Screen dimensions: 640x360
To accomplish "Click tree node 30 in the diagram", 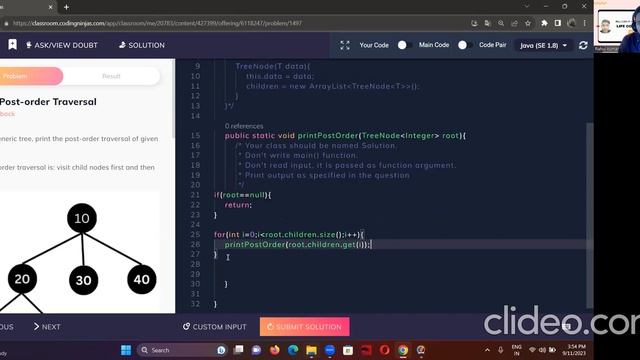I will pos(83,280).
